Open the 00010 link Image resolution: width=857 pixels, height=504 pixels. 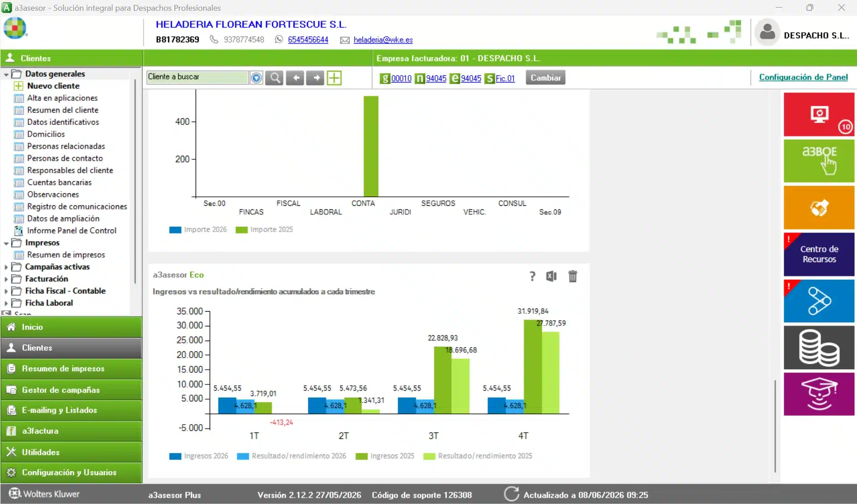click(401, 79)
